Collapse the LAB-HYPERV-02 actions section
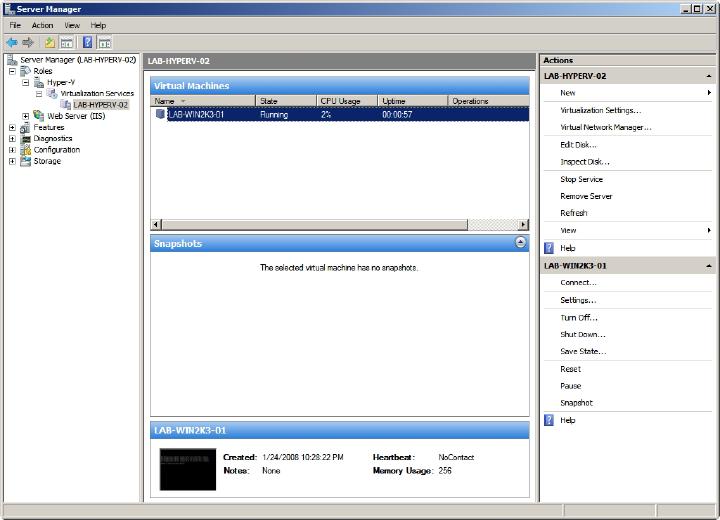Image resolution: width=720 pixels, height=520 pixels. tap(709, 76)
